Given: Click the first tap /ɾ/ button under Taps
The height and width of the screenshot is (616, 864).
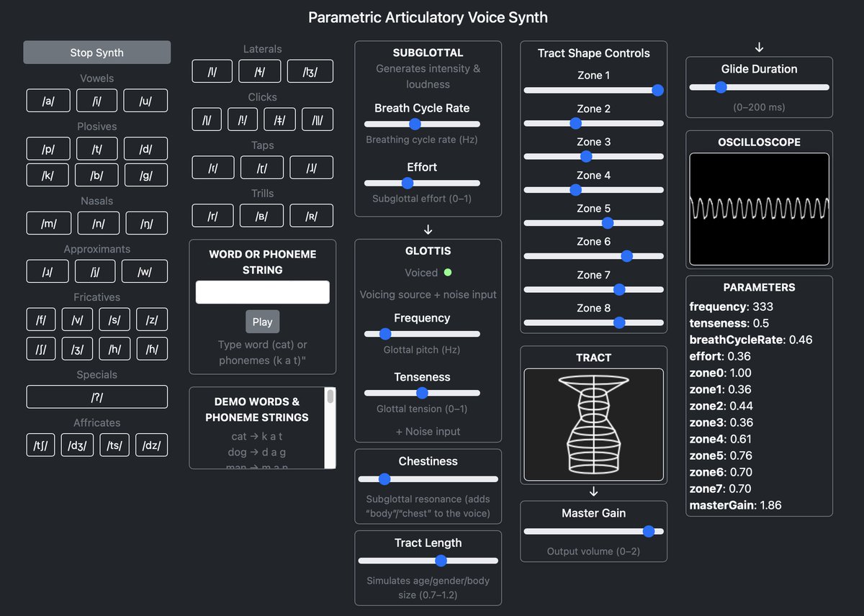Looking at the screenshot, I should (212, 168).
